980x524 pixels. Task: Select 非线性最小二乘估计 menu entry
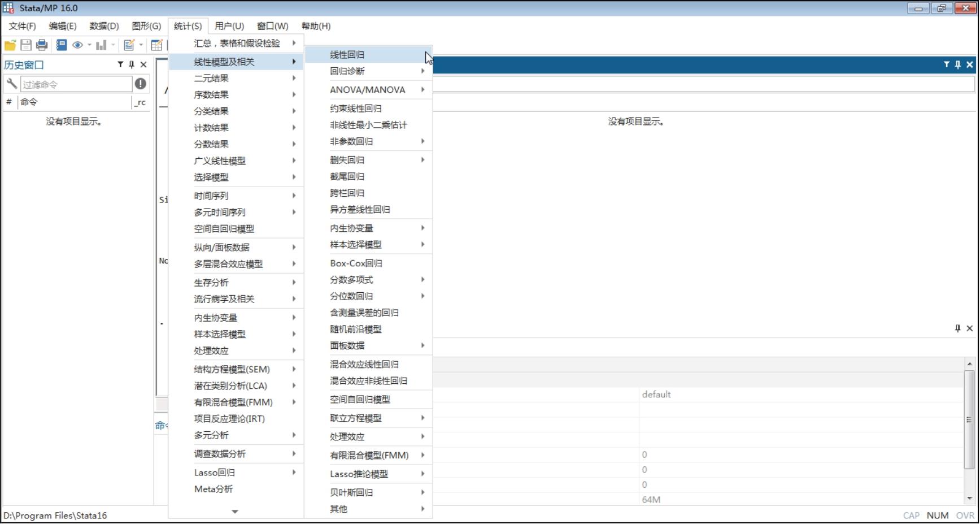point(369,125)
